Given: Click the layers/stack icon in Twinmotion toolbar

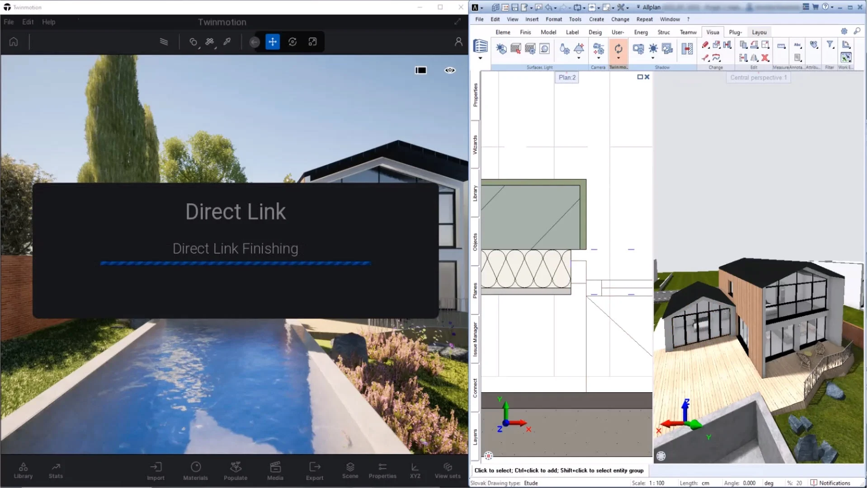Looking at the screenshot, I should [164, 42].
